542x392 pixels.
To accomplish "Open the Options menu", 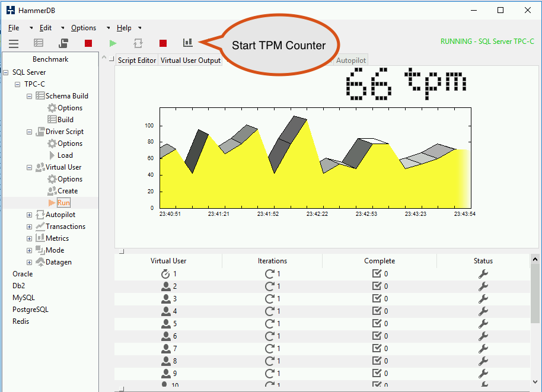I will pos(84,28).
